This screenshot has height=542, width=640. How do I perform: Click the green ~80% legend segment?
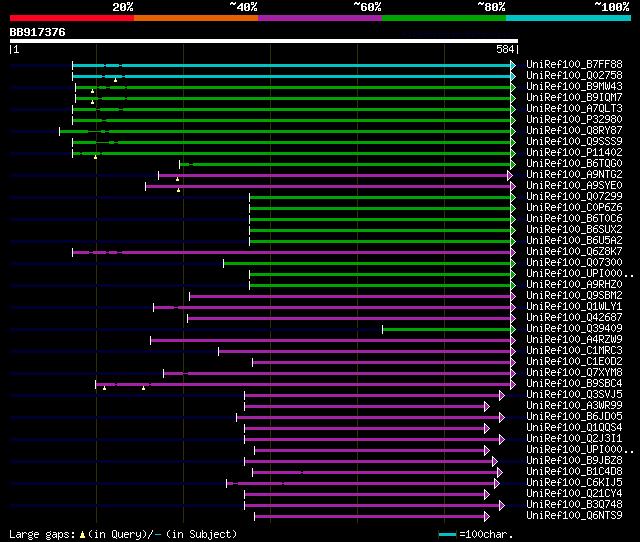(x=444, y=18)
